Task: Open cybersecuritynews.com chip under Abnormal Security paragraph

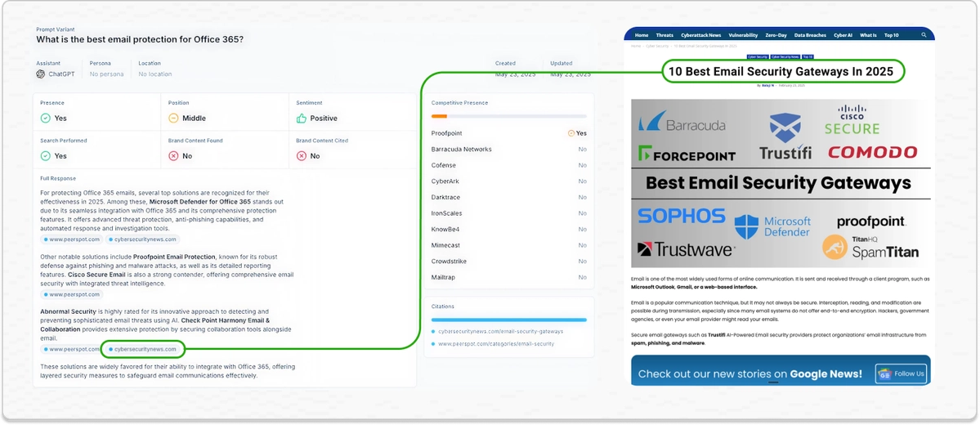Action: click(142, 349)
